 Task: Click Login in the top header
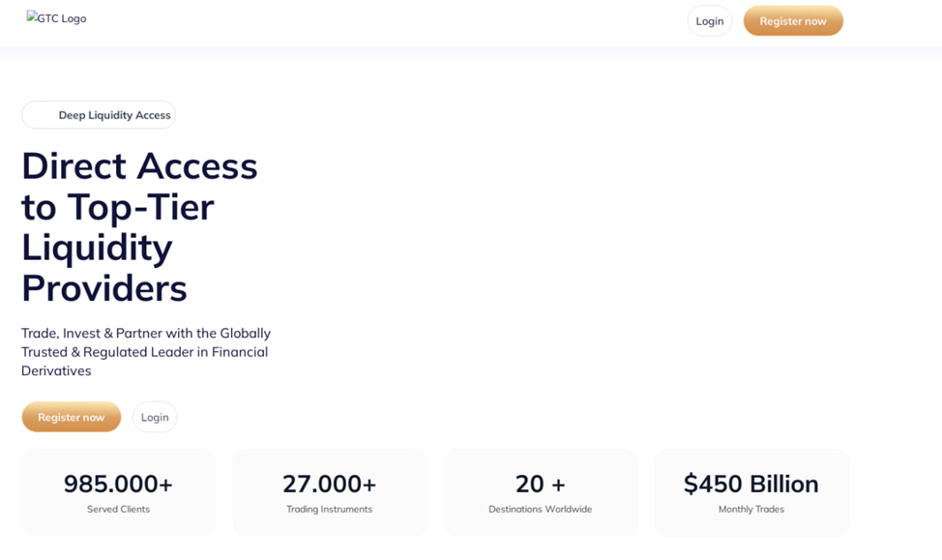[x=709, y=21]
